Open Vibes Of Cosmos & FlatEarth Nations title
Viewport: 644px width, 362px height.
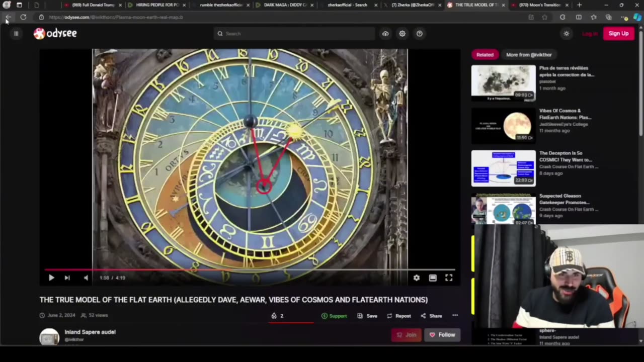(x=565, y=114)
